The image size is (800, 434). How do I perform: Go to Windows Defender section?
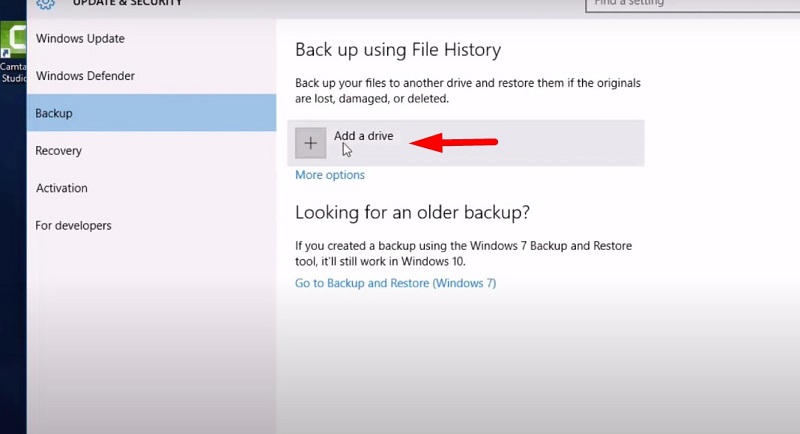(x=85, y=76)
